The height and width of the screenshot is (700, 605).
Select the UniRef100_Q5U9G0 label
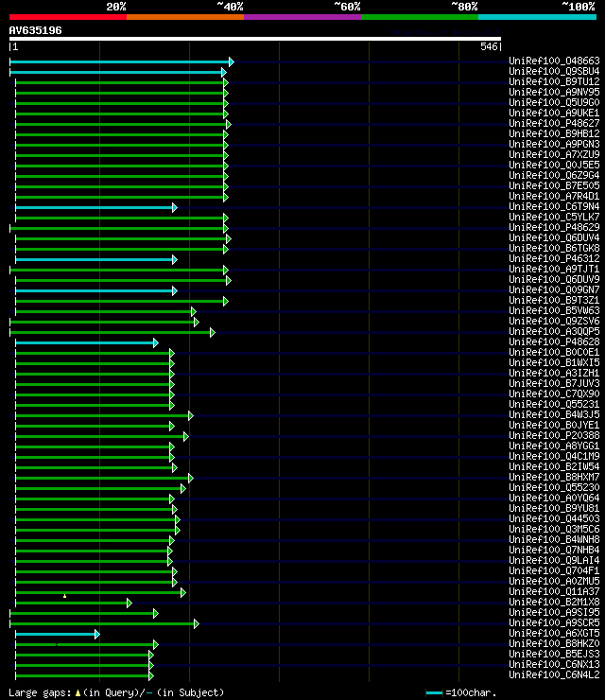(554, 102)
